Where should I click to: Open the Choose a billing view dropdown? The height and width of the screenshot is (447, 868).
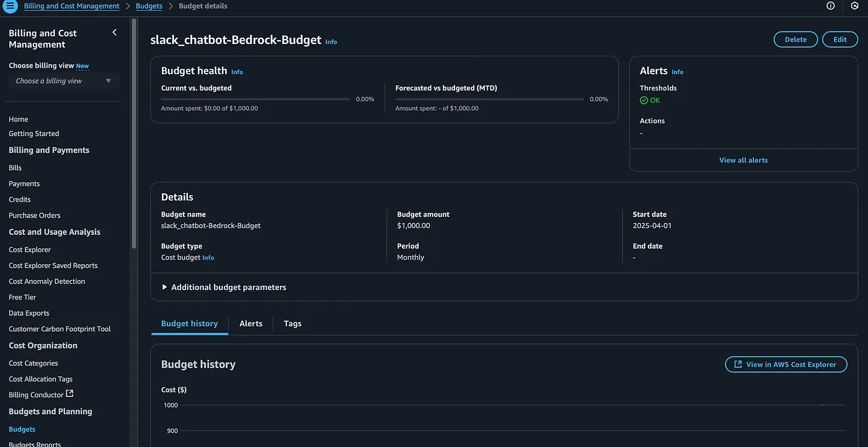point(64,81)
